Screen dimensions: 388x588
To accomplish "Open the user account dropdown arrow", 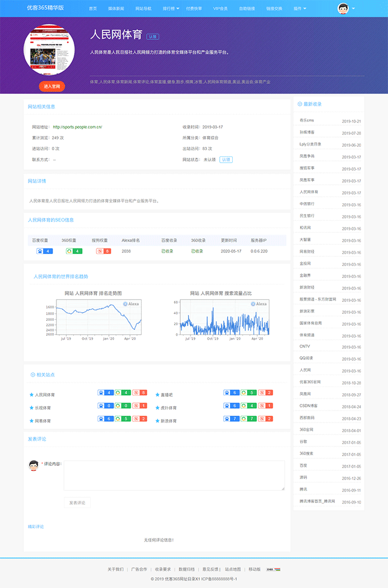I will [354, 9].
